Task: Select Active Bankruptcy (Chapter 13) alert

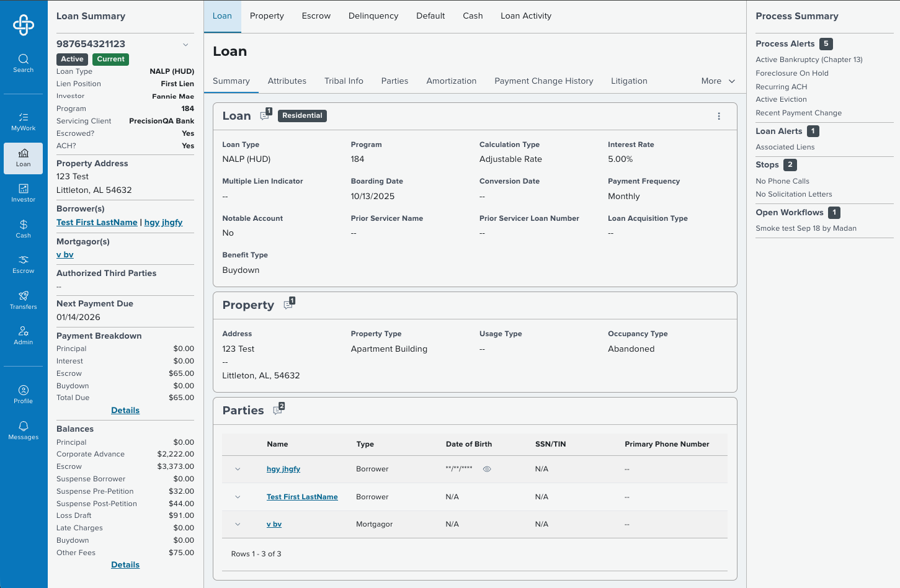Action: pos(809,60)
